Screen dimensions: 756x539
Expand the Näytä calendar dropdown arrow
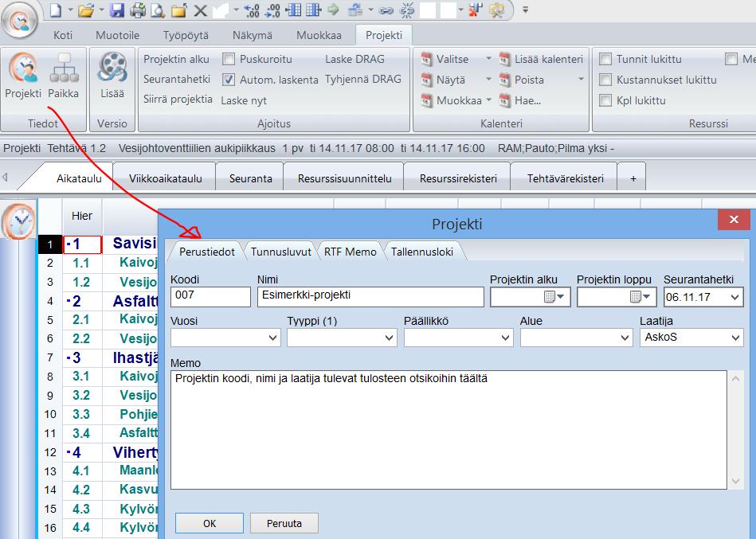coord(488,79)
